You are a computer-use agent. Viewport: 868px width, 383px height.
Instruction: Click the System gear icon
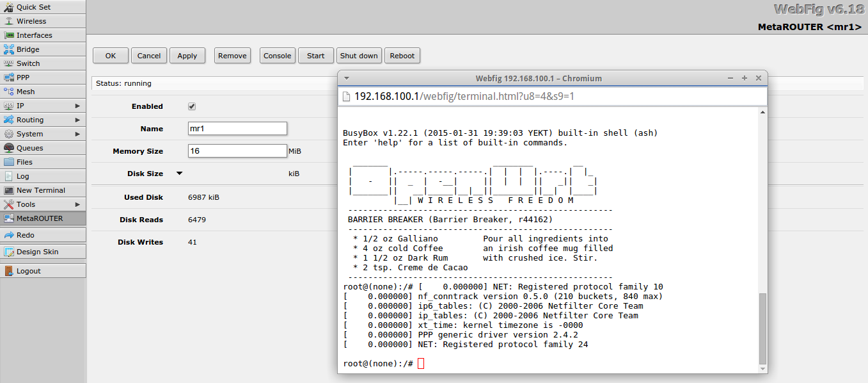[9, 134]
